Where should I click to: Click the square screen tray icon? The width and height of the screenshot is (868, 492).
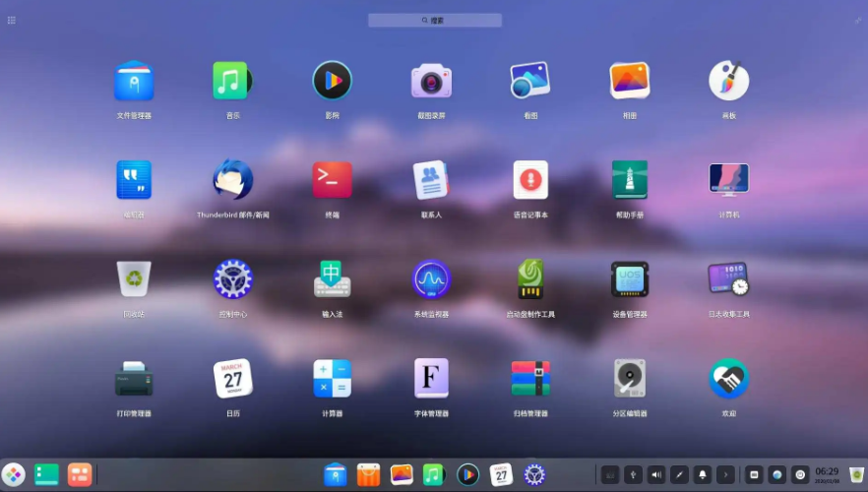(754, 475)
